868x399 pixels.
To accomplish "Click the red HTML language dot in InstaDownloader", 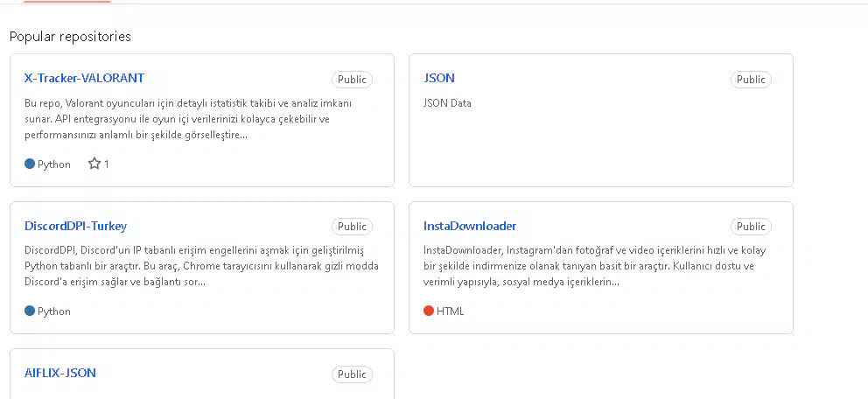I will (x=429, y=311).
